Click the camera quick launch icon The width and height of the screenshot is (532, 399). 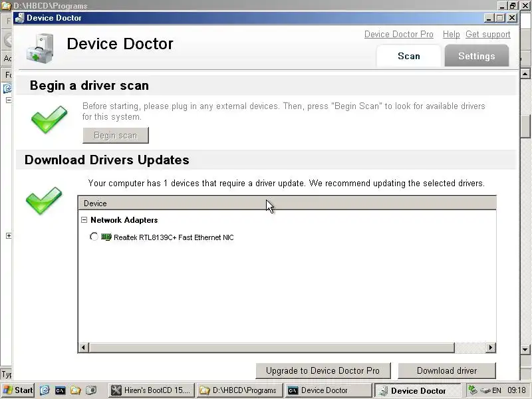click(x=91, y=390)
